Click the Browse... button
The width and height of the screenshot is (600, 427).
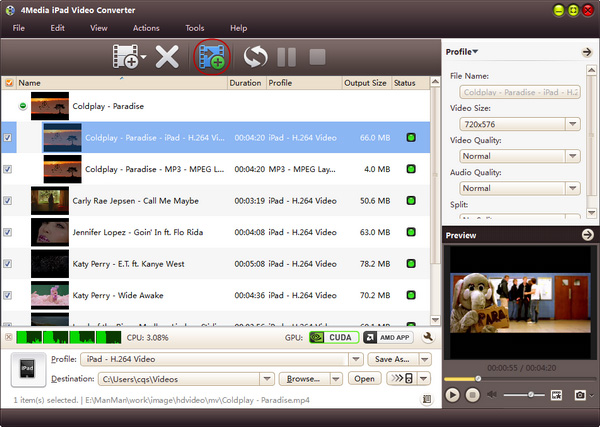[x=305, y=379]
